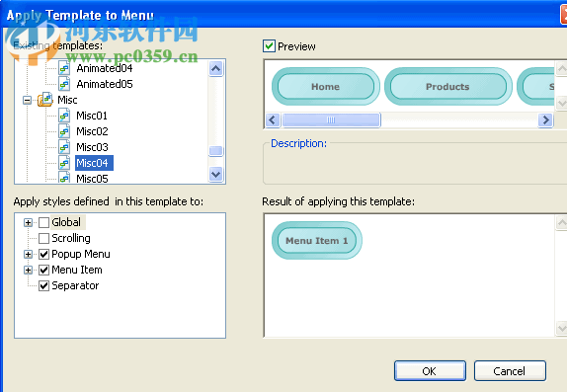Image resolution: width=567 pixels, height=392 pixels.
Task: Click the Misc04 template file icon
Action: coord(64,163)
